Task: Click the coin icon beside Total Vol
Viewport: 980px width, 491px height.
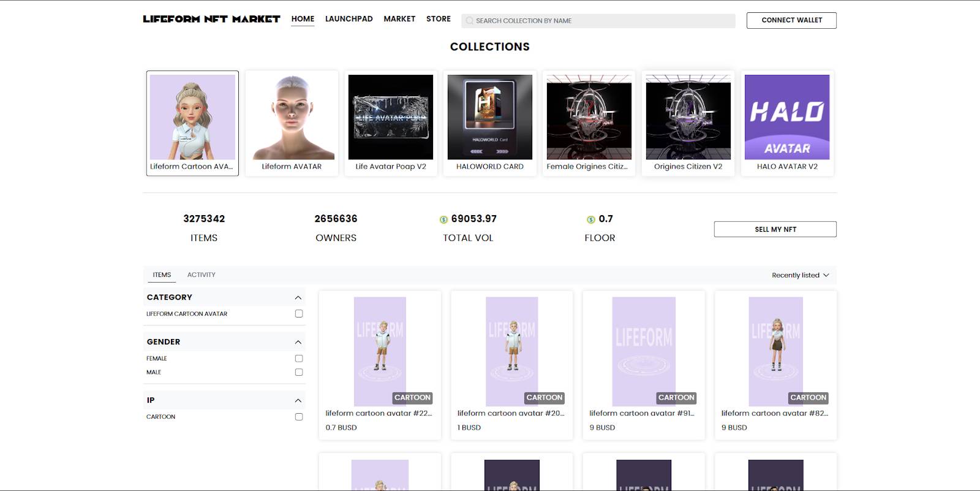Action: coord(443,219)
